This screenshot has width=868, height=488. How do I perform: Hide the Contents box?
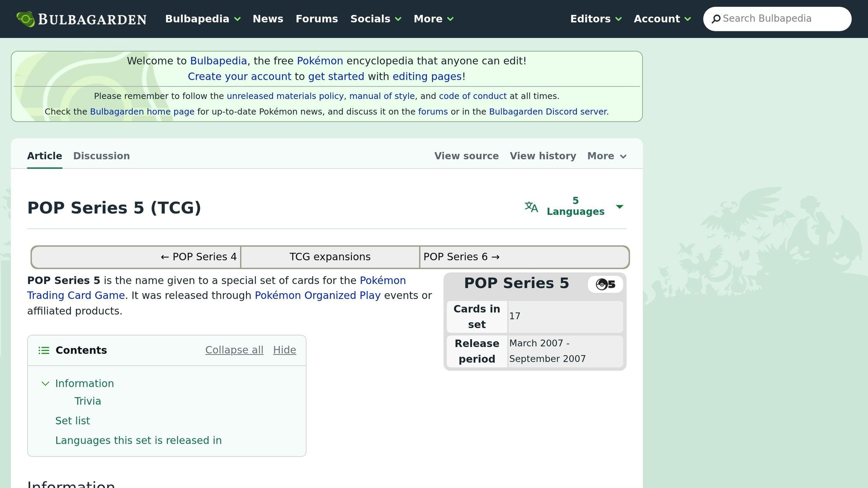[x=285, y=350]
